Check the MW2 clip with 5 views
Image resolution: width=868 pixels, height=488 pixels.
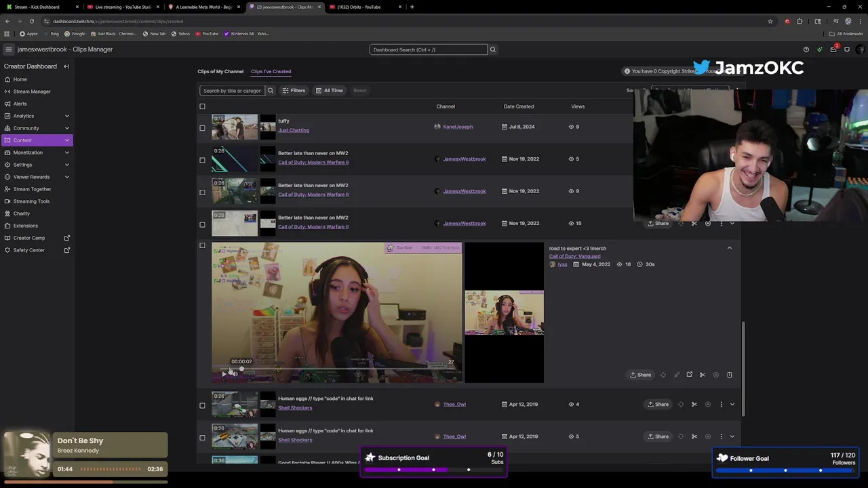pyautogui.click(x=202, y=161)
